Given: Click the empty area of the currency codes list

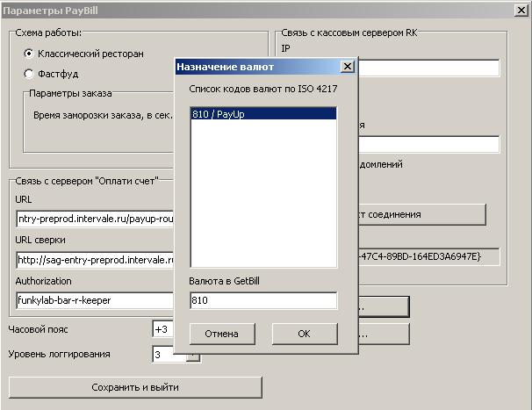Looking at the screenshot, I should click(x=262, y=193).
